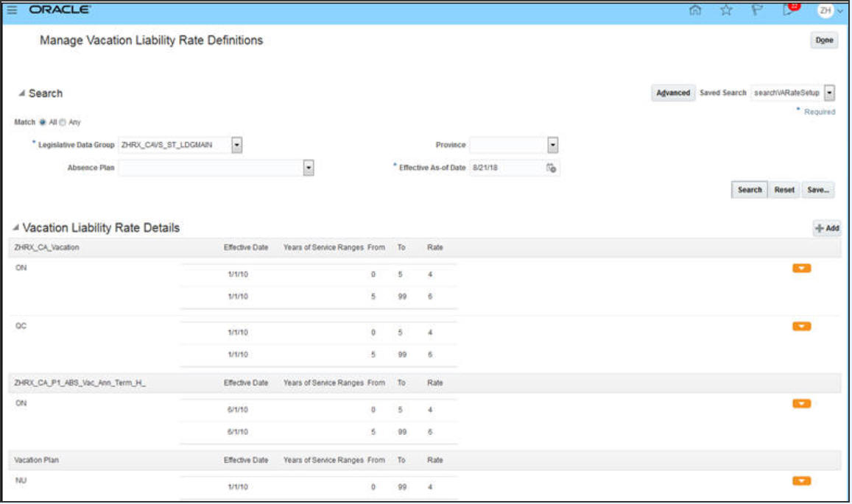This screenshot has width=852, height=504.
Task: Click the Effective As-of Date field
Action: pos(507,168)
